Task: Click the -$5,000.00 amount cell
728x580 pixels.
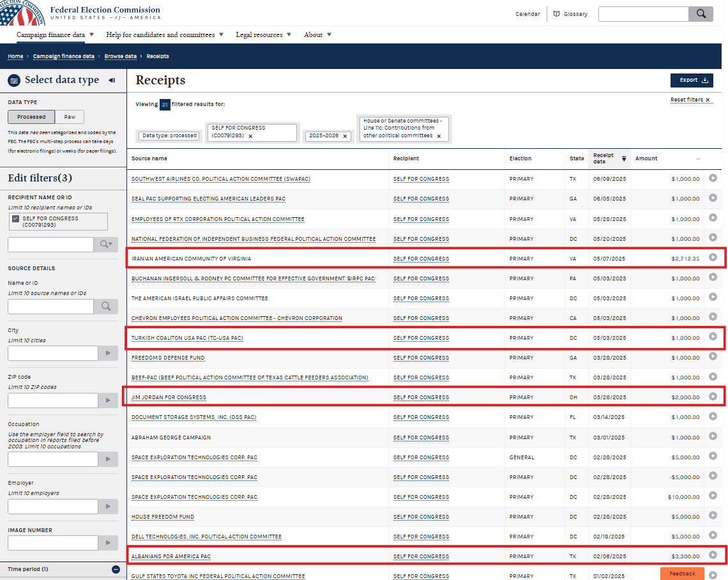Action: (685, 477)
